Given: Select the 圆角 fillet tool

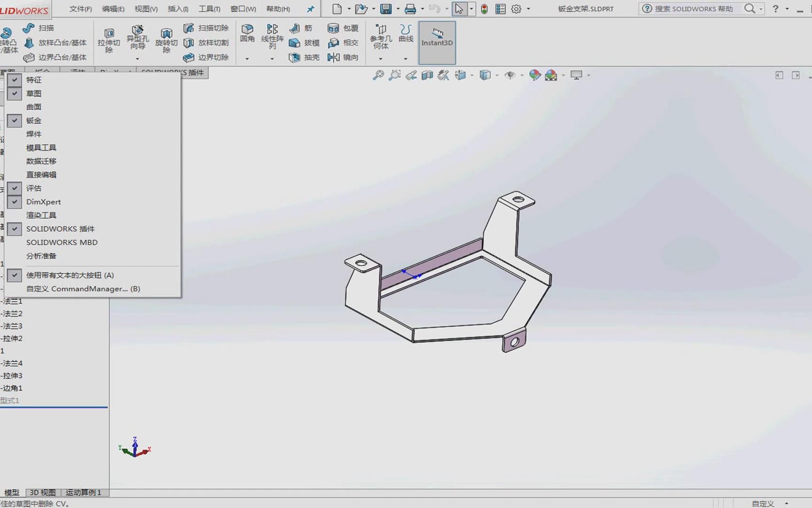Looking at the screenshot, I should coord(247,34).
